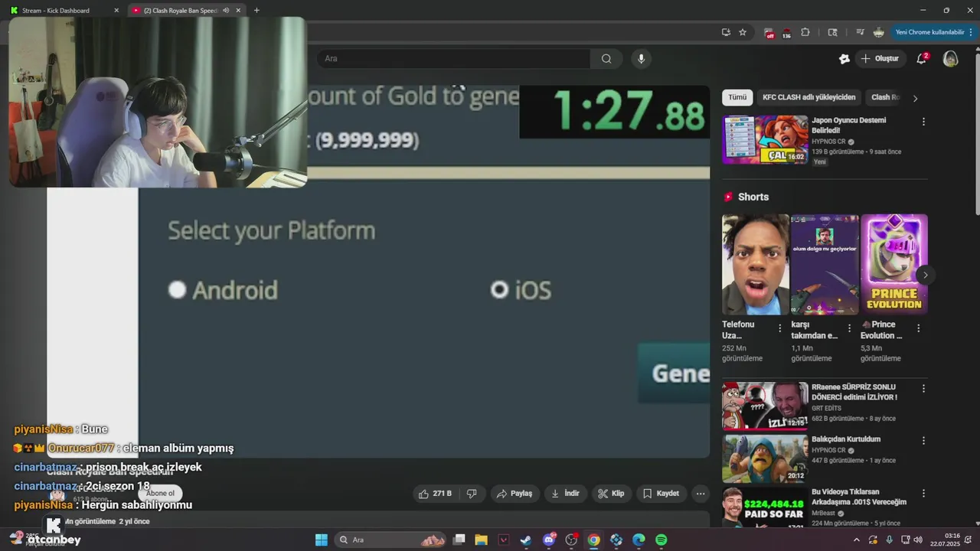Screen dimensions: 980x551
Task: Open options for Bu Videoya Tıklarsan video
Action: [923, 494]
